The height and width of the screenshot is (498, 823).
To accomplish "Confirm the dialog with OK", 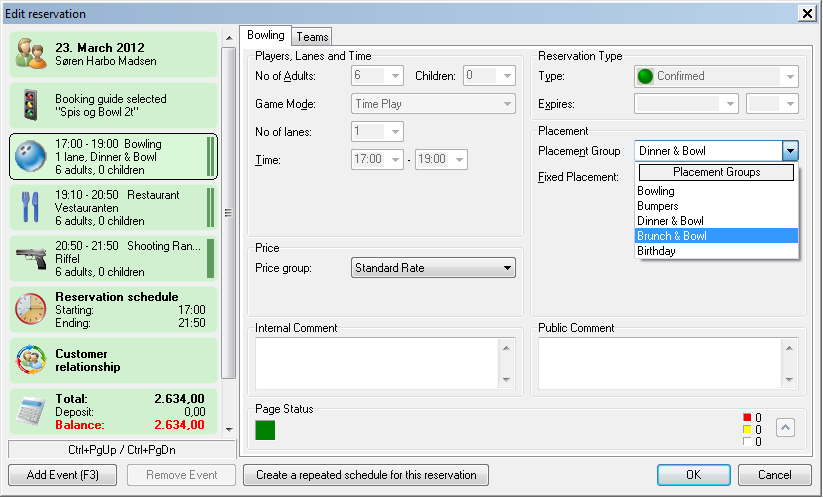I will [693, 475].
